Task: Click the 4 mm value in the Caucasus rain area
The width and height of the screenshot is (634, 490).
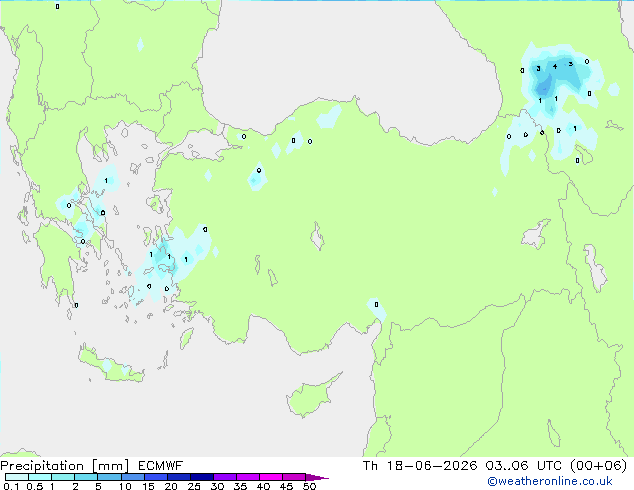Action: (555, 66)
